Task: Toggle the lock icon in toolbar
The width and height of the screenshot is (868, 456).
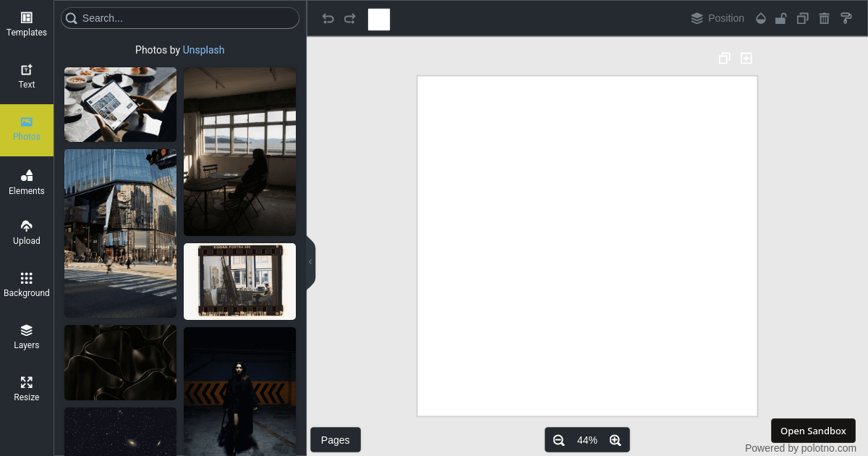Action: 781,18
